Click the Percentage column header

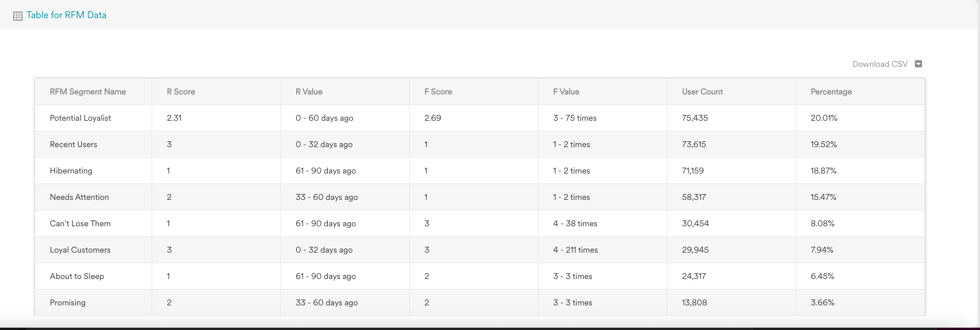831,92
